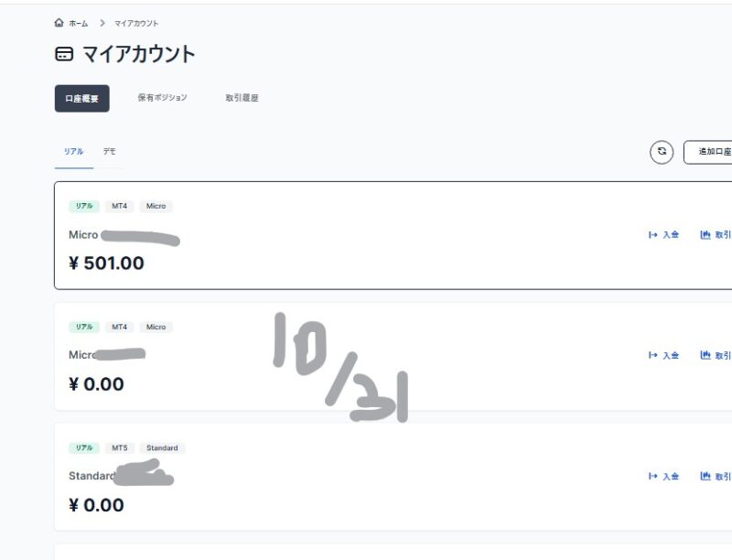This screenshot has width=732, height=560.
Task: Click deposit arrow icon on Standard account
Action: click(653, 477)
